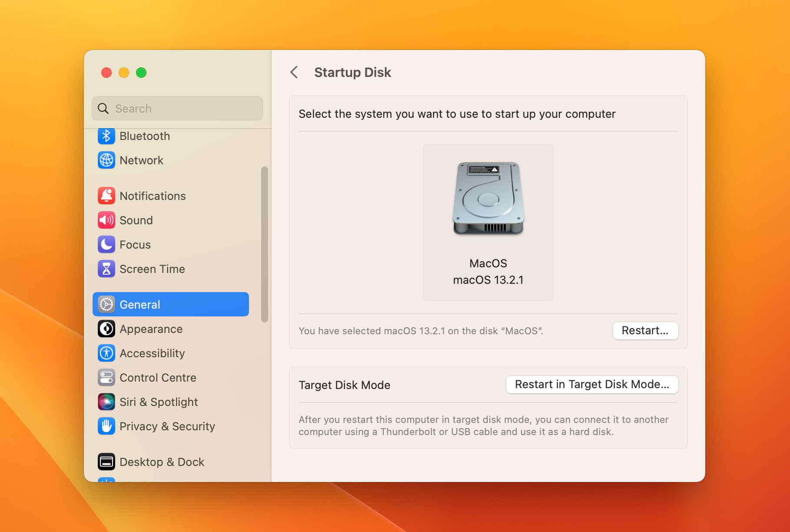
Task: Click the Network globe icon
Action: 106,160
